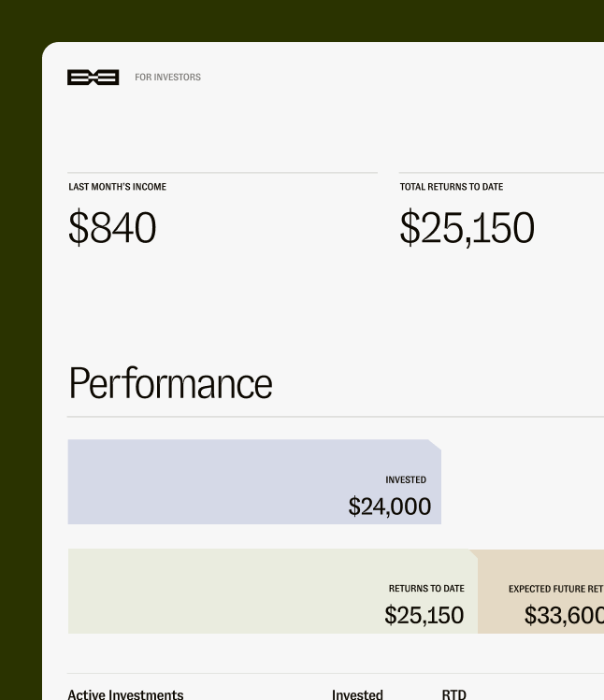Click the $25,150 value in returns bar
The height and width of the screenshot is (700, 604).
pyautogui.click(x=424, y=615)
